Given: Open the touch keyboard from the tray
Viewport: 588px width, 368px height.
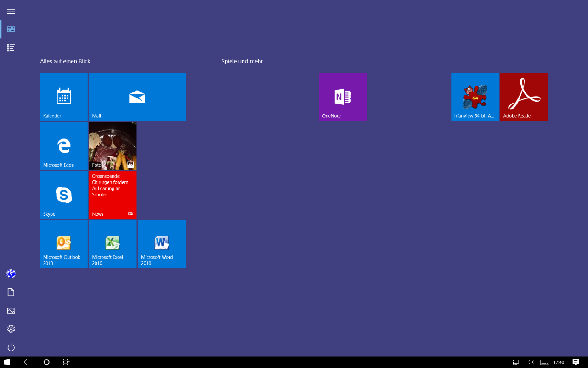Looking at the screenshot, I should [x=545, y=362].
